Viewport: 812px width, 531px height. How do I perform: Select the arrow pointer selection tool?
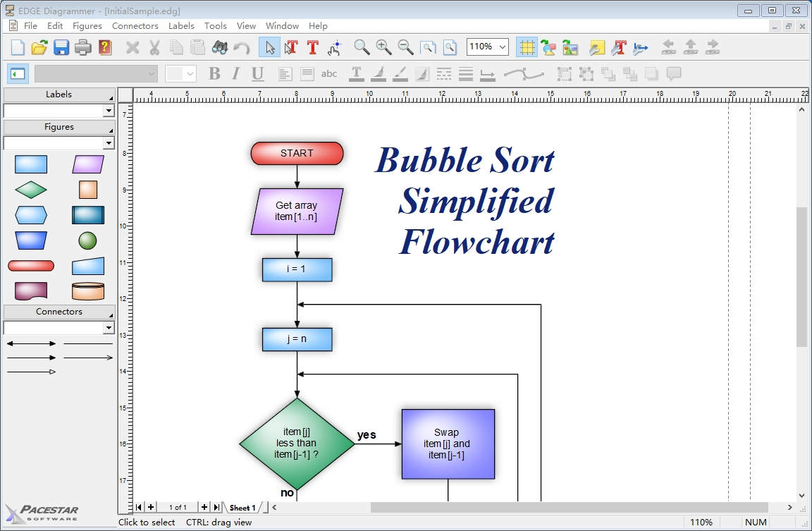tap(270, 48)
